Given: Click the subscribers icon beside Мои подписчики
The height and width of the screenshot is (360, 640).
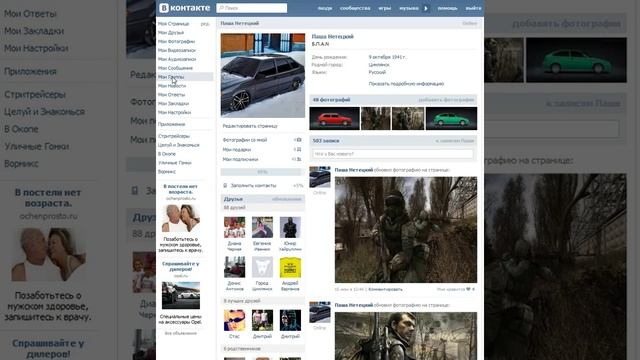Looking at the screenshot, I should (x=298, y=160).
